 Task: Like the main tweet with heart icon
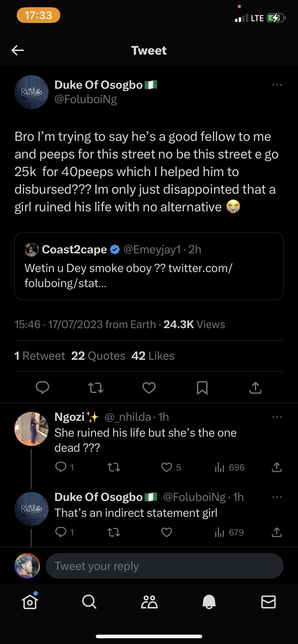pos(149,387)
